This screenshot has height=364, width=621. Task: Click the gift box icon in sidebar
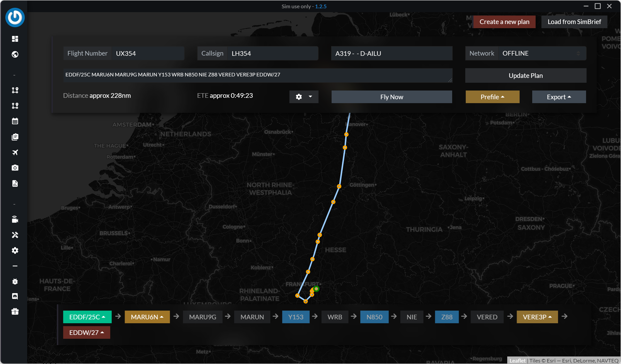click(x=15, y=312)
